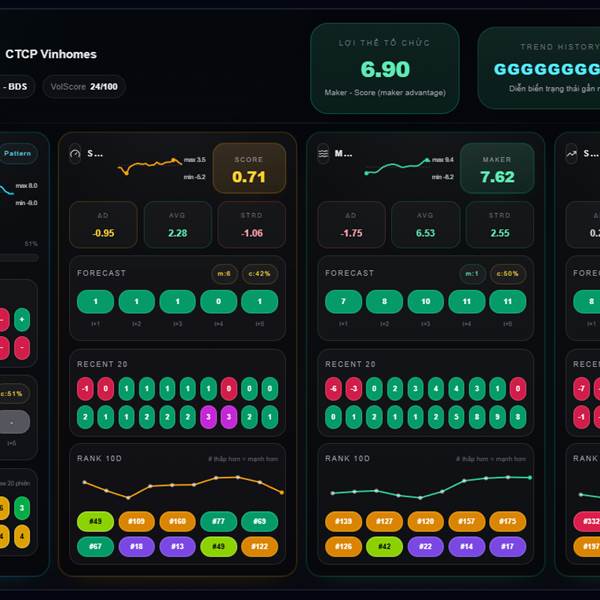Click the red -3 chip in Maker Recent 20
The width and height of the screenshot is (600, 600).
pos(354,389)
